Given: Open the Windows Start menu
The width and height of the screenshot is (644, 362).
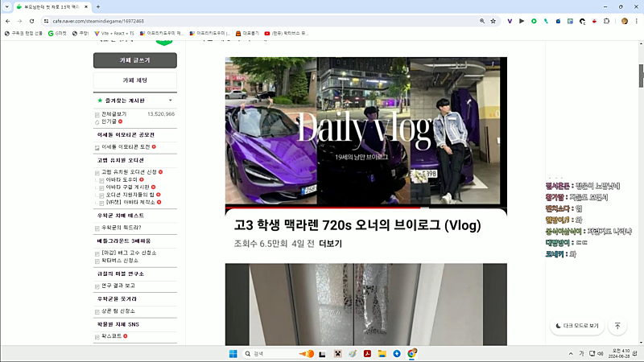Looking at the screenshot, I should coord(233,354).
